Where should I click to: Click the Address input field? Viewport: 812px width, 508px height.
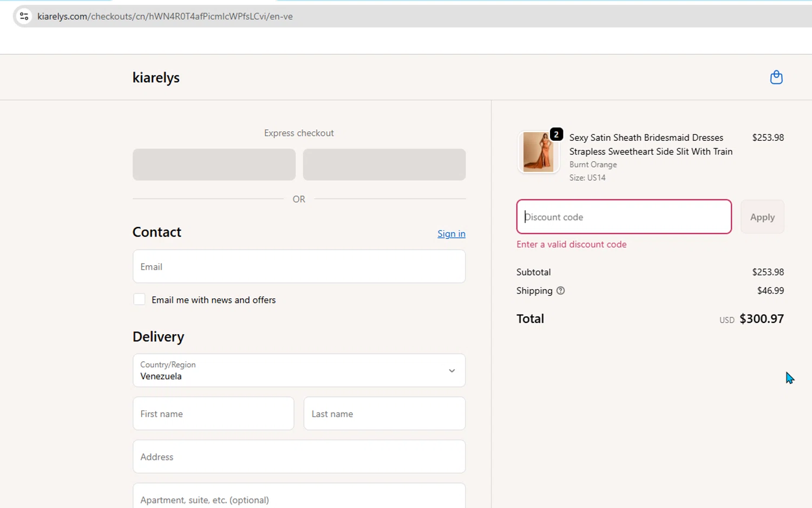[299, 457]
